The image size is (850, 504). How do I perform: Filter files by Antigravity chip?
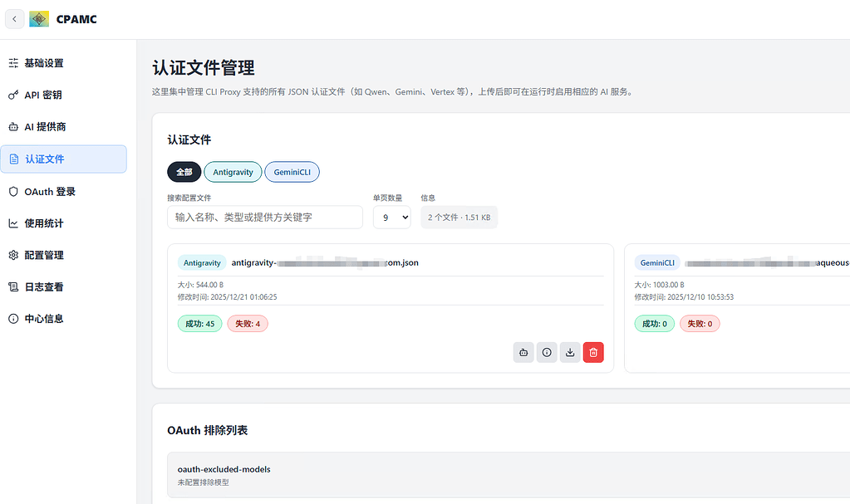pyautogui.click(x=233, y=172)
